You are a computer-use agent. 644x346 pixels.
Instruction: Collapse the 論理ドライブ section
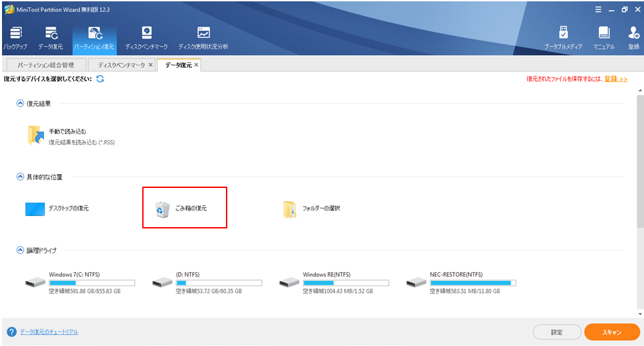pyautogui.click(x=20, y=250)
